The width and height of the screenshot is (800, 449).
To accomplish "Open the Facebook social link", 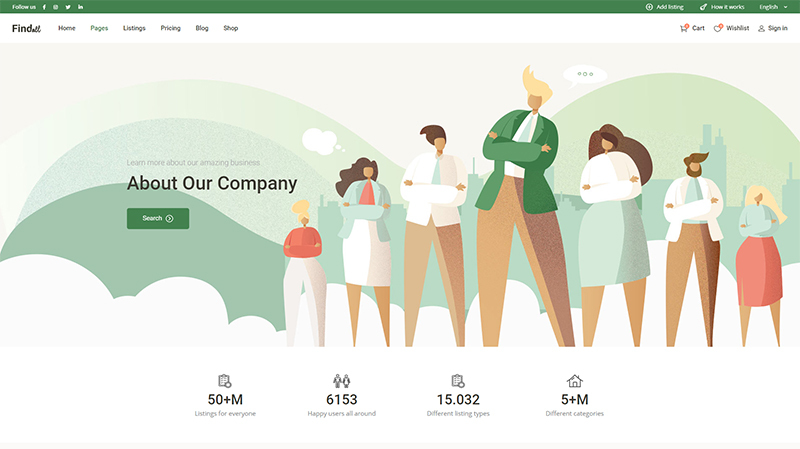I will 44,7.
